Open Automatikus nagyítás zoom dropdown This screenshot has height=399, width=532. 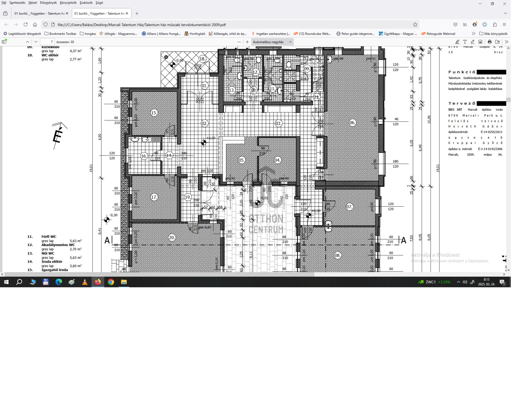(272, 42)
